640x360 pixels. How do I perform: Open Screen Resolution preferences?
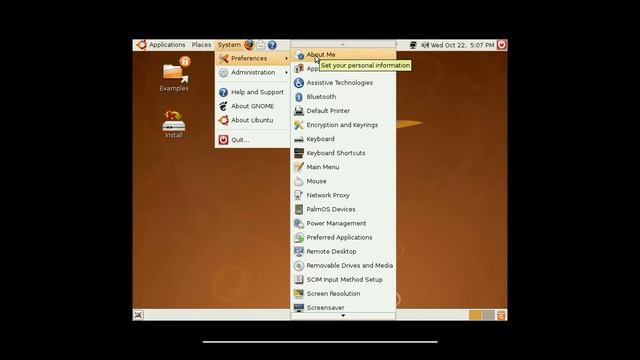point(343,294)
